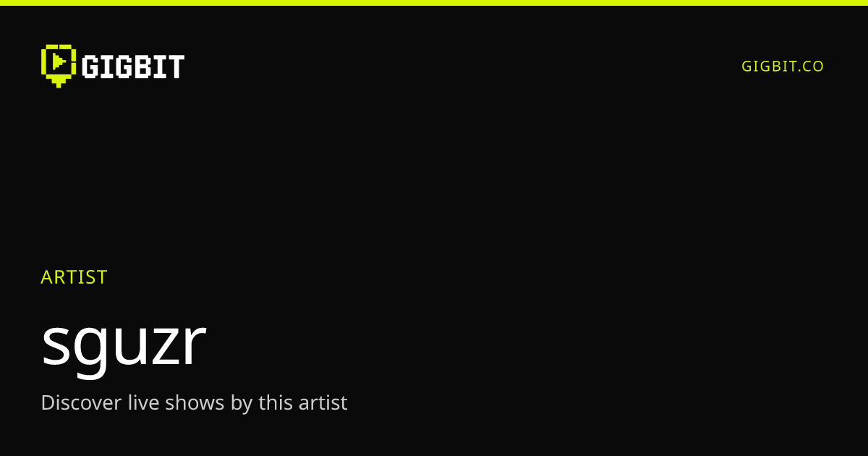Select the sguzr artist name heading
868x456 pixels.
click(124, 343)
